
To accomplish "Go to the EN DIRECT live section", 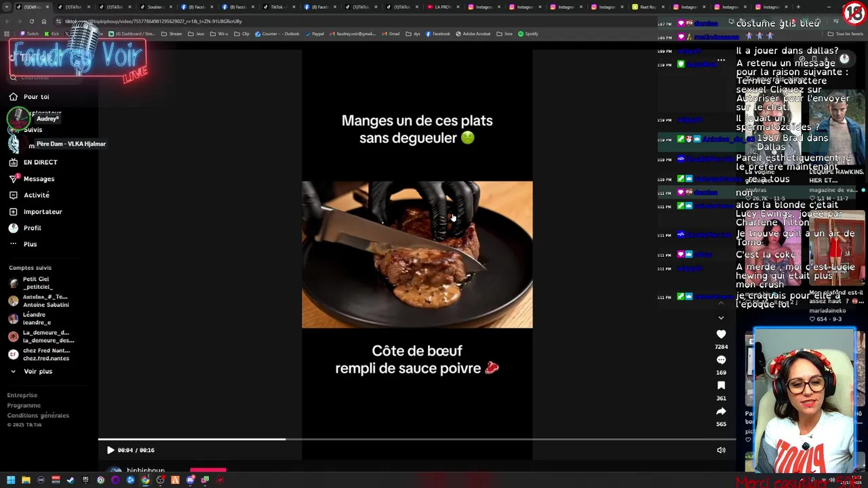I will click(x=33, y=163).
